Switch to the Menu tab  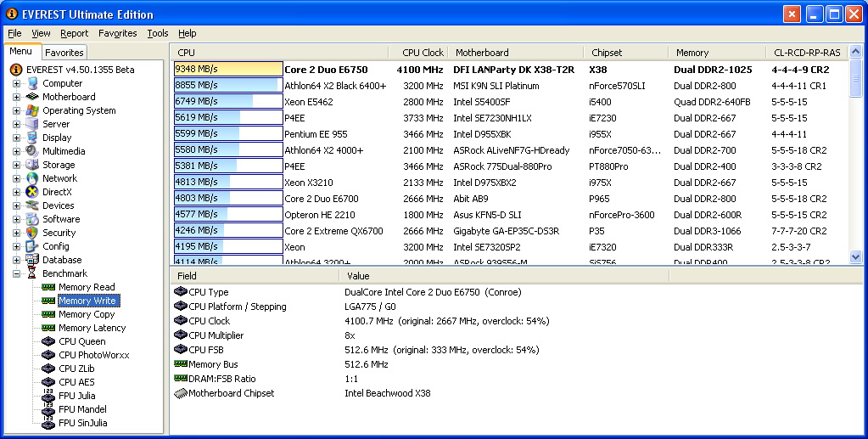click(21, 51)
